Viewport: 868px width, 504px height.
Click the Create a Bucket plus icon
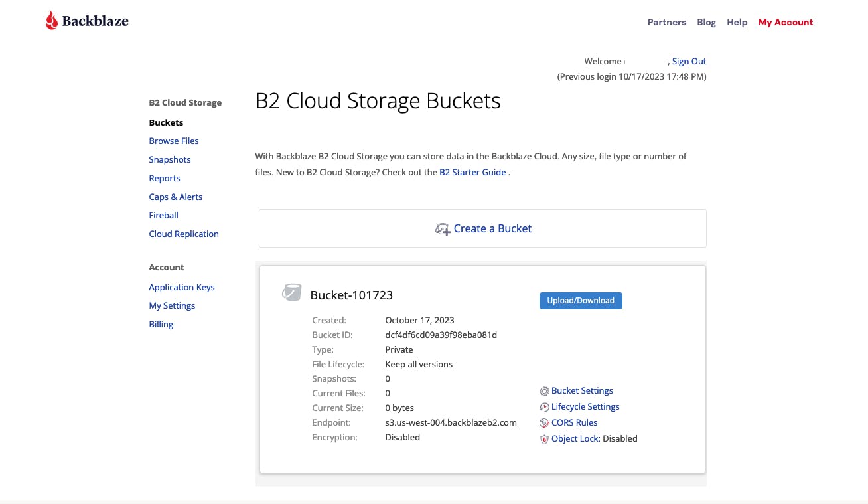[443, 228]
